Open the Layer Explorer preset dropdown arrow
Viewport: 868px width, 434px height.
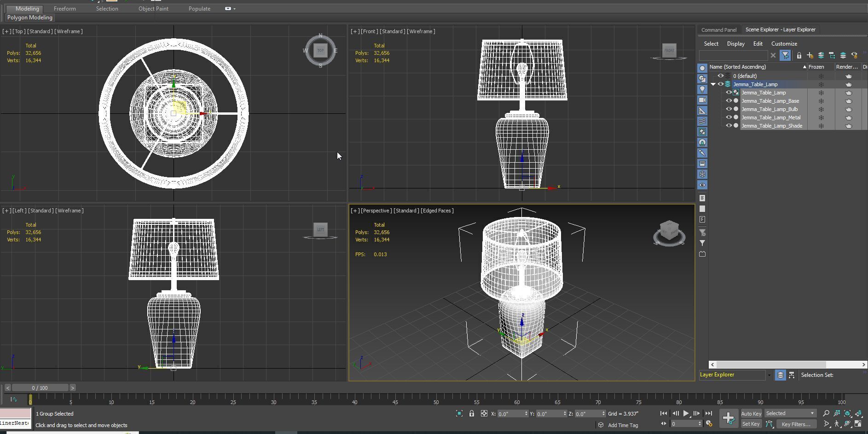[769, 375]
